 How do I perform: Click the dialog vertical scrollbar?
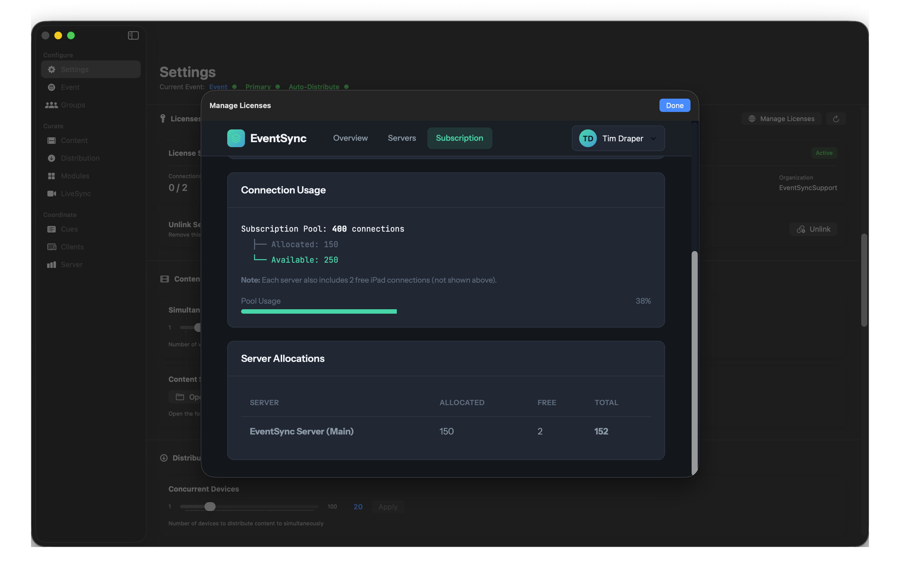(x=694, y=363)
